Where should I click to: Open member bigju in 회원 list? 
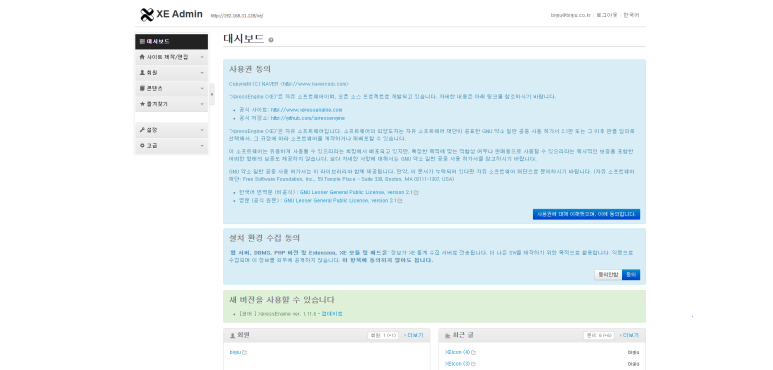click(x=236, y=352)
